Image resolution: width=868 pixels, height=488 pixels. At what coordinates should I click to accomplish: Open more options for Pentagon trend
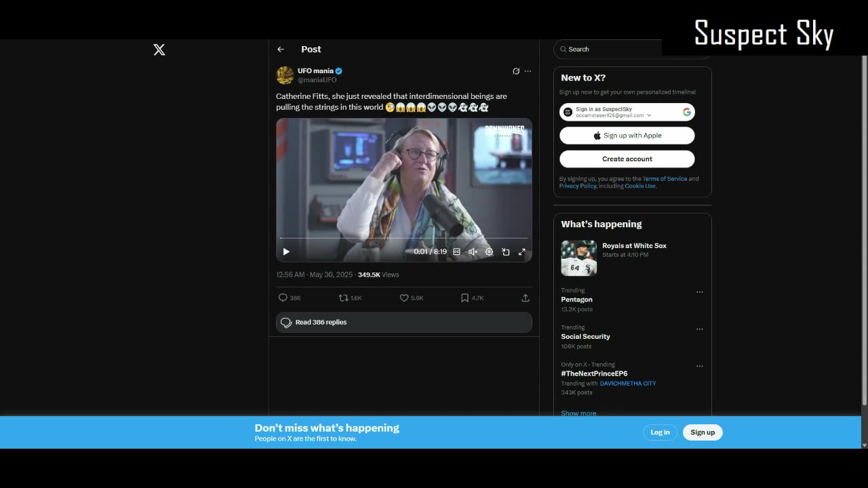(x=700, y=292)
